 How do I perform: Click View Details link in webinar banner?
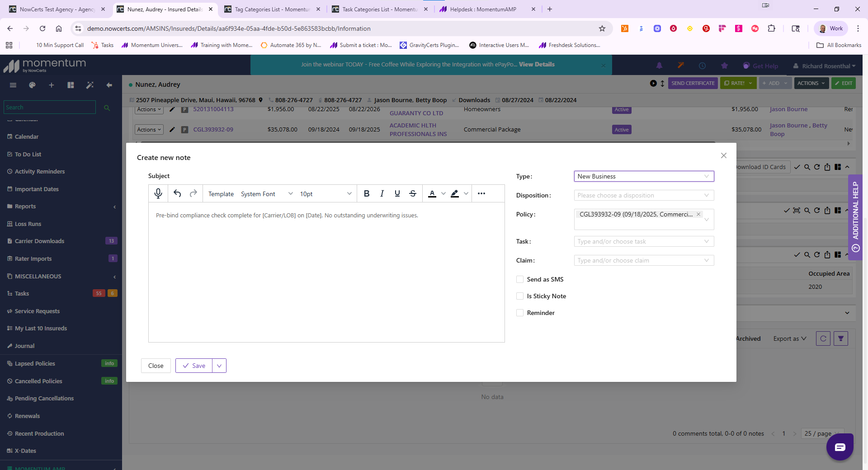pyautogui.click(x=537, y=65)
